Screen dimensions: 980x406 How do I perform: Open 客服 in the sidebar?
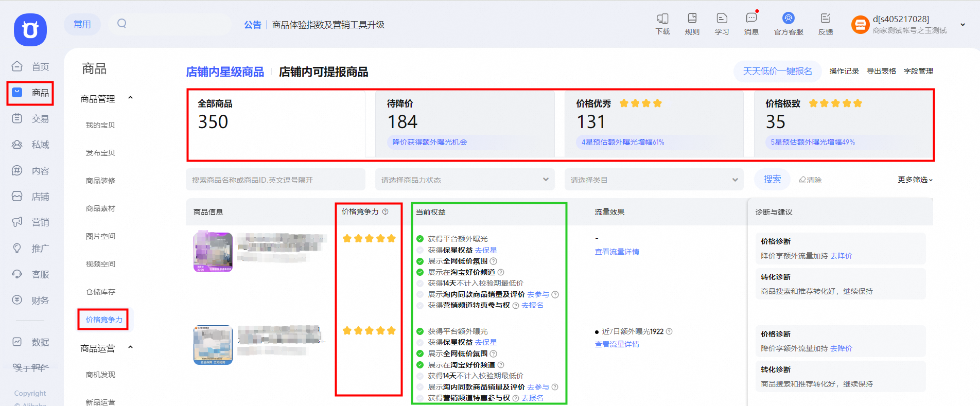coord(31,274)
